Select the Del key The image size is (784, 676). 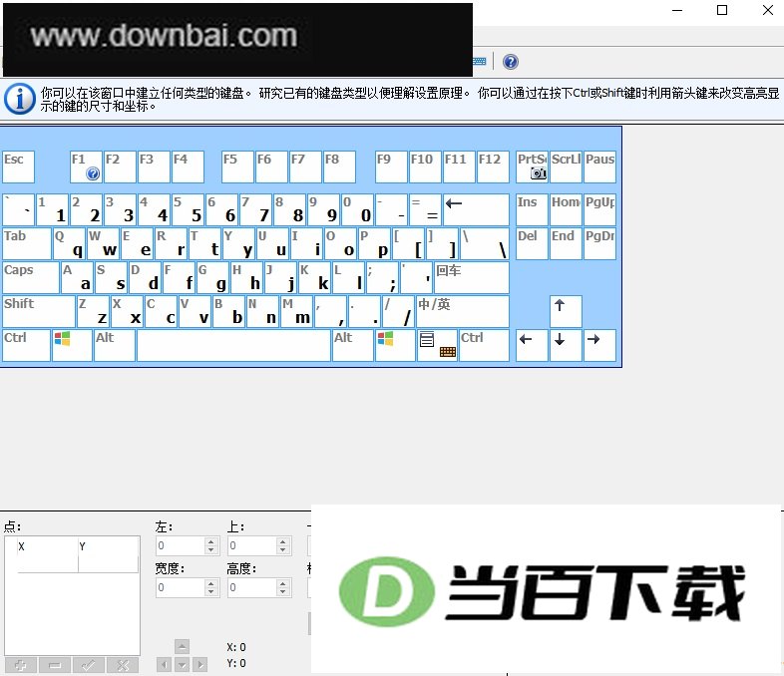(x=532, y=243)
